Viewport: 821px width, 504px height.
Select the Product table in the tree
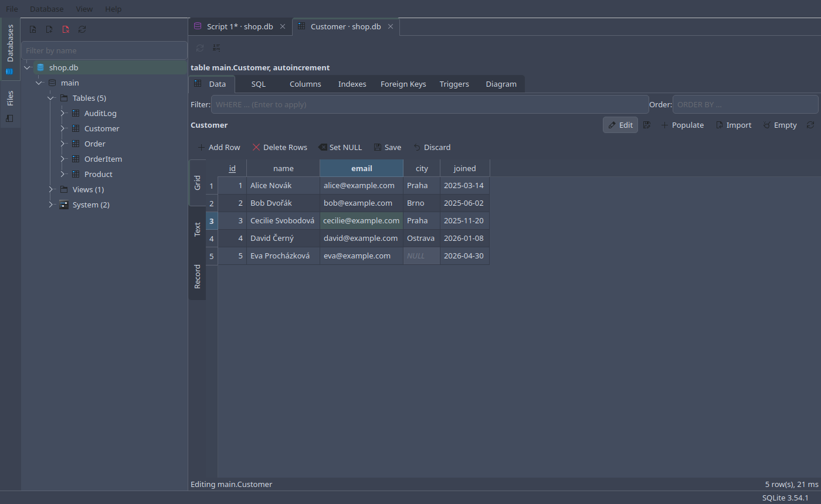click(x=99, y=174)
